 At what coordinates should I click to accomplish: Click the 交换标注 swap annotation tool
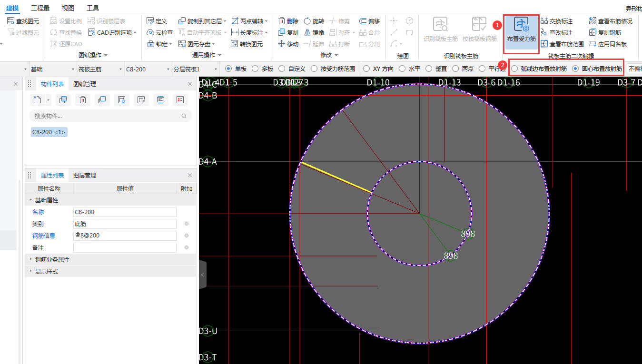(557, 21)
